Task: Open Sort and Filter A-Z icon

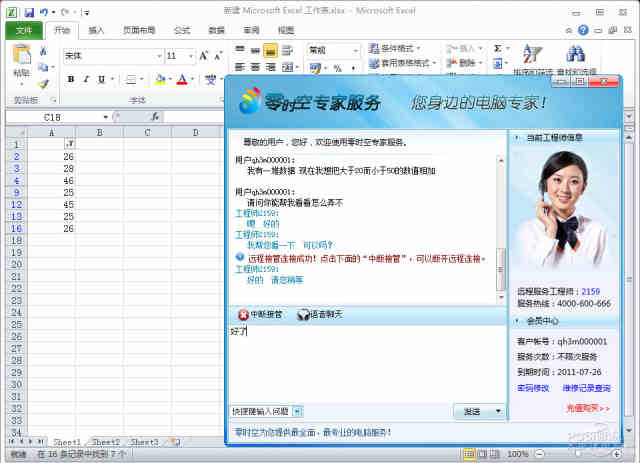Action: 532,54
